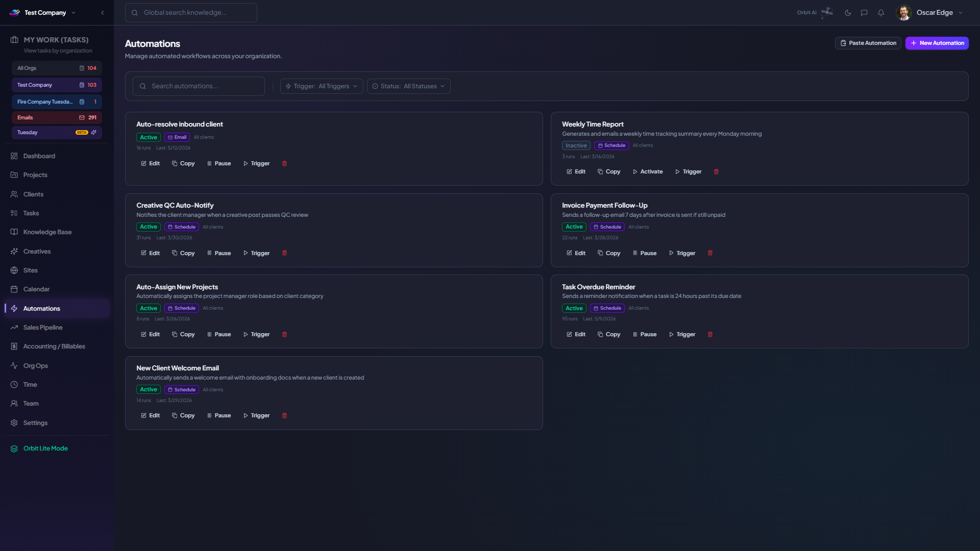The image size is (980, 551).
Task: Edit the New Client Welcome Email automation
Action: click(150, 416)
